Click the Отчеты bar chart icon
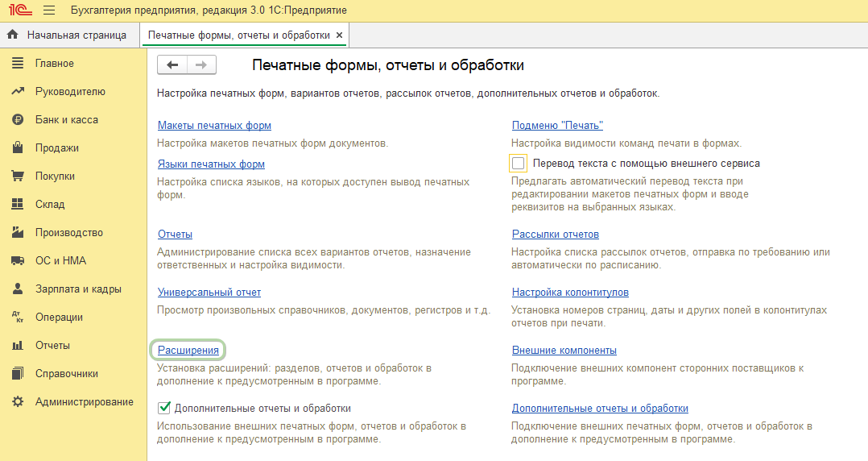 coord(18,345)
